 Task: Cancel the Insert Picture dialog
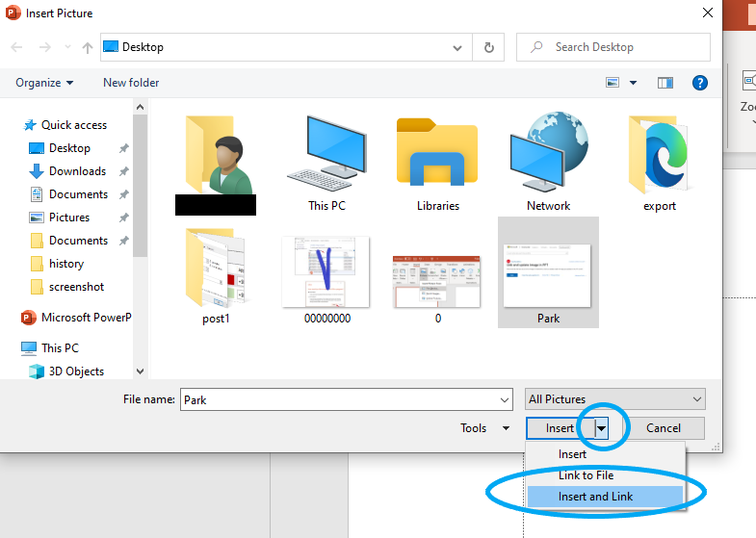tap(664, 428)
